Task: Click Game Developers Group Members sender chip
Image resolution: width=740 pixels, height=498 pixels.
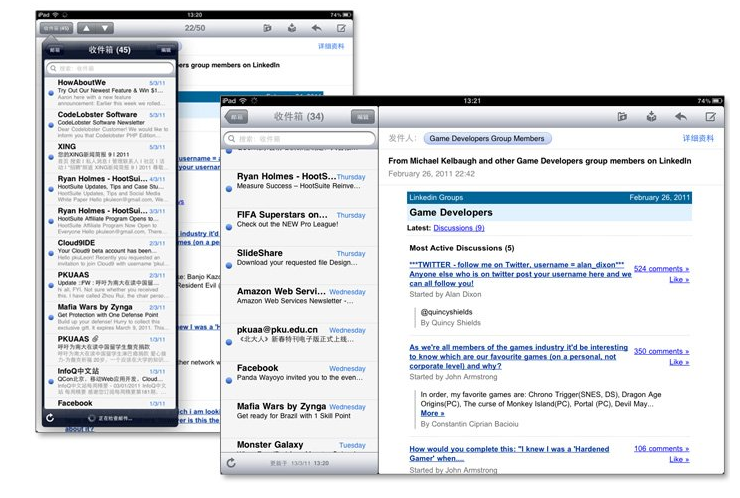Action: click(x=487, y=138)
